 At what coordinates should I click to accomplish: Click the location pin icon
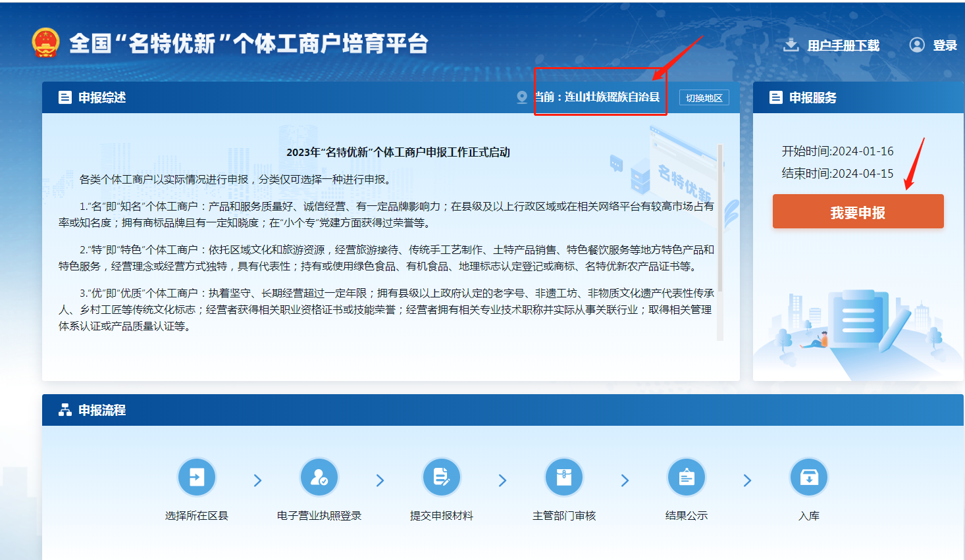522,97
